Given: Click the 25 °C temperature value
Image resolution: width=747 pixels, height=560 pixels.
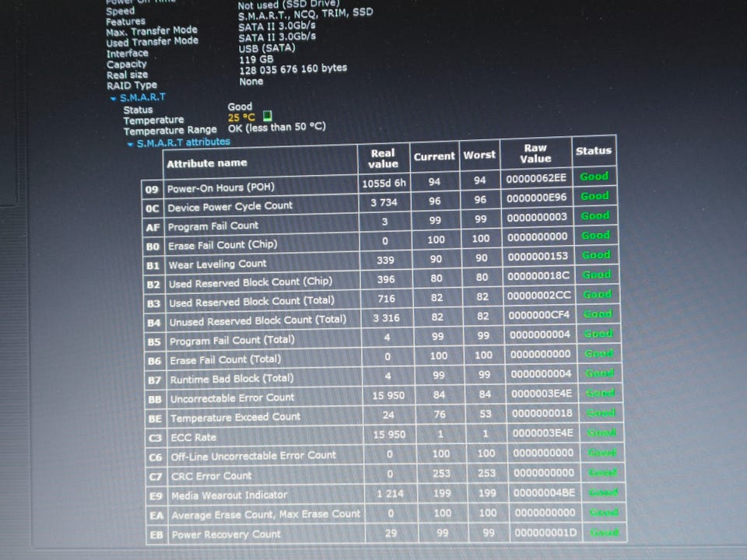Looking at the screenshot, I should [241, 117].
